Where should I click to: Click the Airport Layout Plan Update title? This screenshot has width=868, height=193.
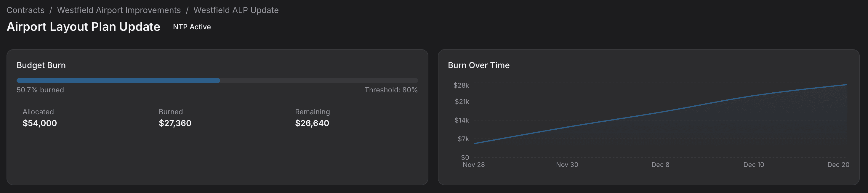83,27
